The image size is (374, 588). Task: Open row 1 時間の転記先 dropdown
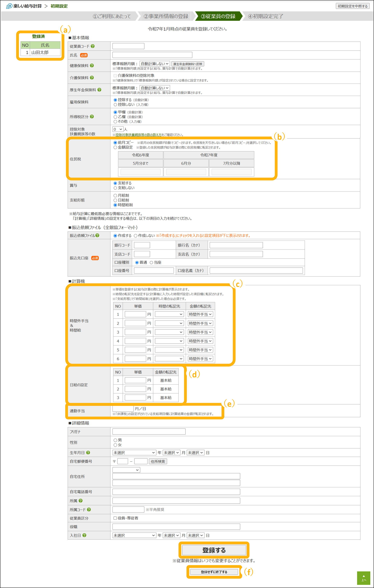169,314
